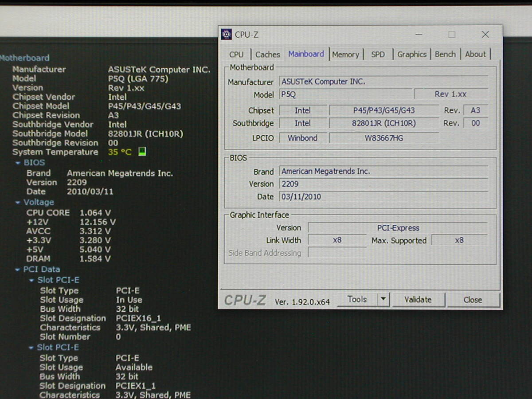Click the 'In Use' slot usage value
Image resolution: width=532 pixels, height=399 pixels.
point(129,300)
